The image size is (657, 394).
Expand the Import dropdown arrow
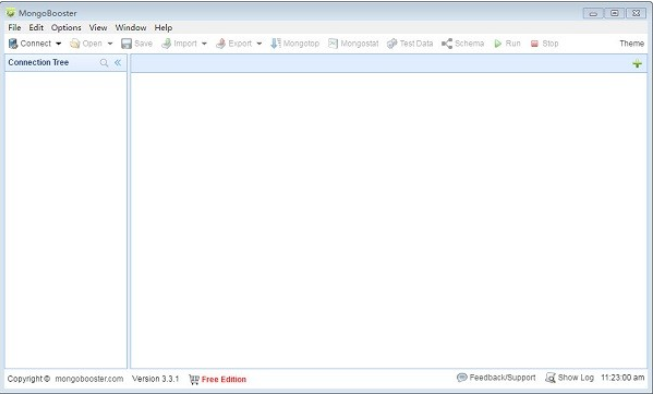[x=204, y=44]
